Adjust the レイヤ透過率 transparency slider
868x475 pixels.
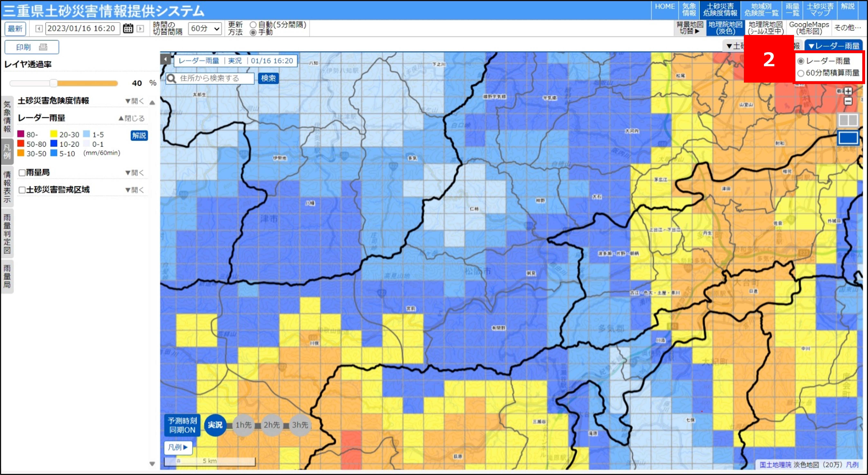pos(64,83)
